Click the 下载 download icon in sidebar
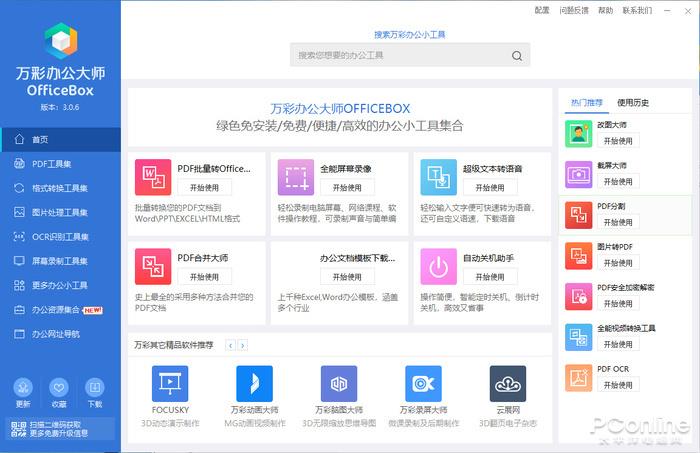 (x=95, y=388)
